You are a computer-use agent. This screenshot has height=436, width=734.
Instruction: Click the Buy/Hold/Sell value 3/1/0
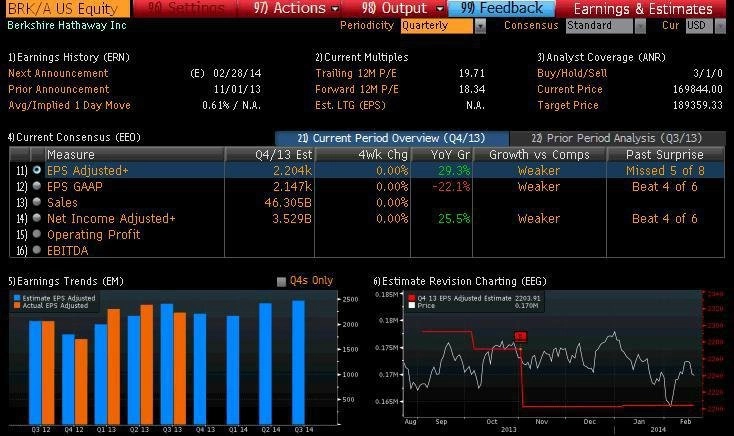click(x=708, y=73)
